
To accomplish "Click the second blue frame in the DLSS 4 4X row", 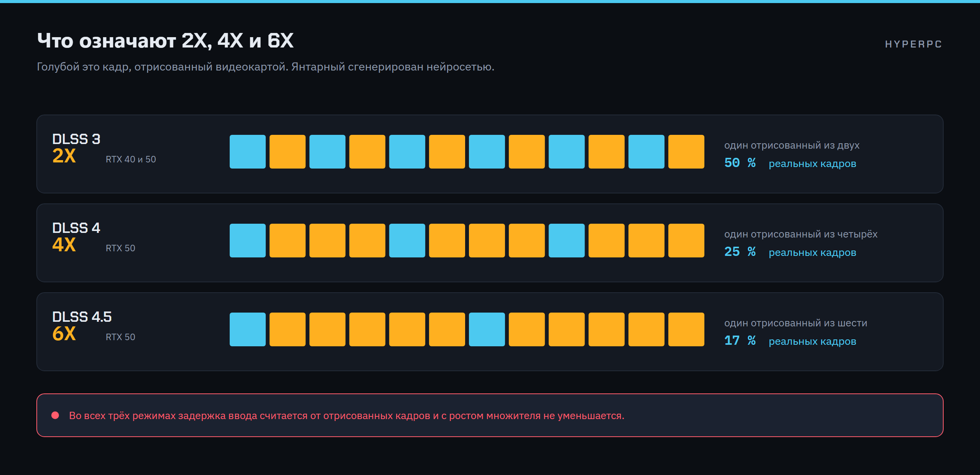I will click(x=407, y=241).
